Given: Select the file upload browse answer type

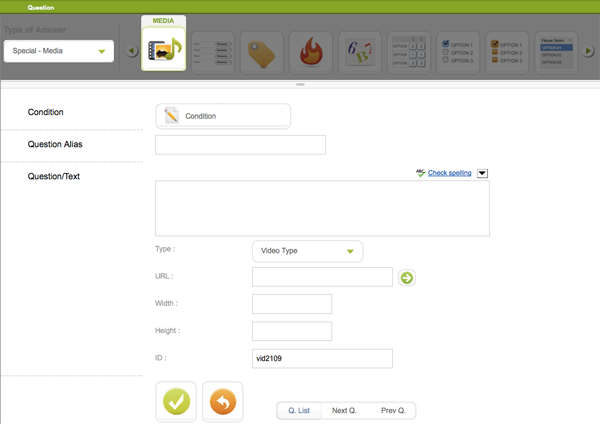Looking at the screenshot, I should tap(211, 50).
